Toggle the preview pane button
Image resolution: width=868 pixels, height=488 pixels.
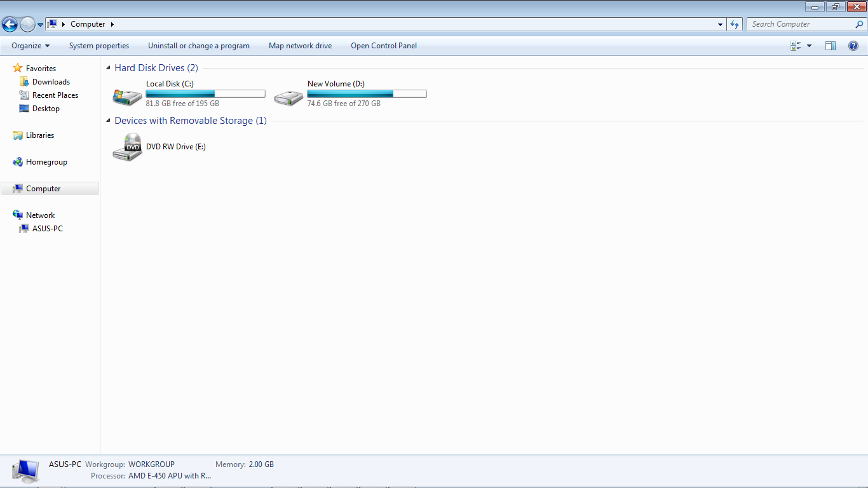pos(830,45)
